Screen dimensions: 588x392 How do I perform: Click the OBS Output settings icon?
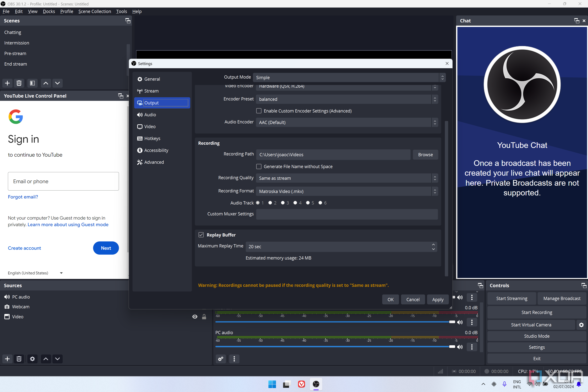point(140,103)
